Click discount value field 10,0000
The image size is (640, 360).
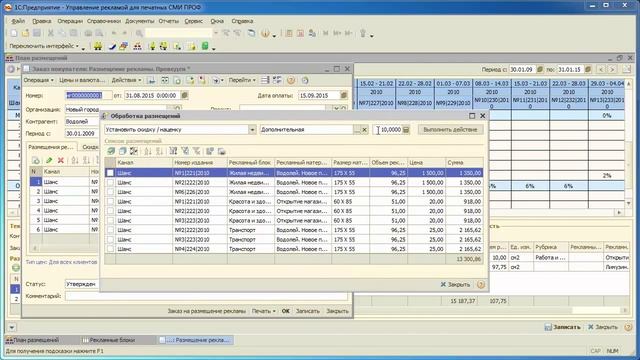tap(387, 130)
